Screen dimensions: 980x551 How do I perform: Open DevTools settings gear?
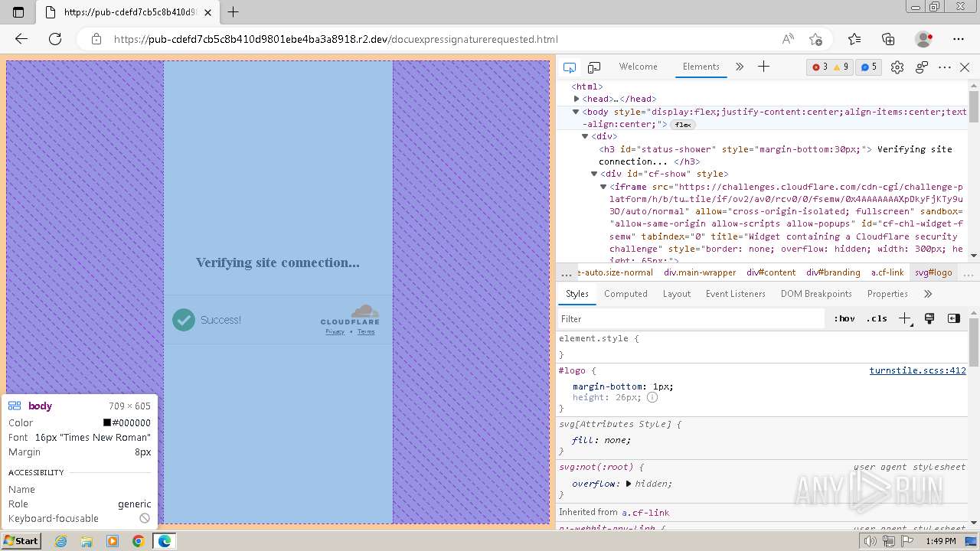click(x=897, y=67)
